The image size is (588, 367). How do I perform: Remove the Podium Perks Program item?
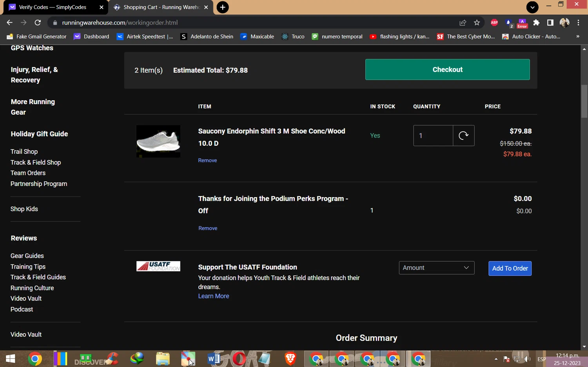pyautogui.click(x=208, y=228)
